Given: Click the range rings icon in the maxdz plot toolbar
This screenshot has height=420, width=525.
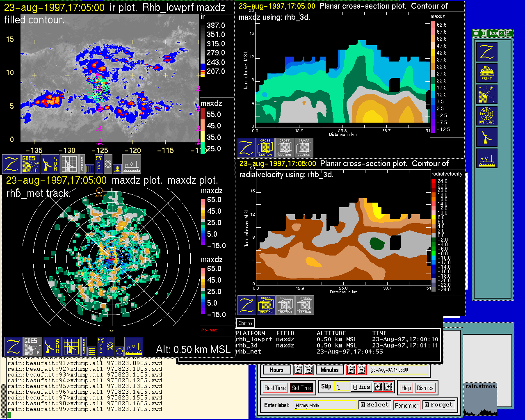Looking at the screenshot, I should [110, 347].
